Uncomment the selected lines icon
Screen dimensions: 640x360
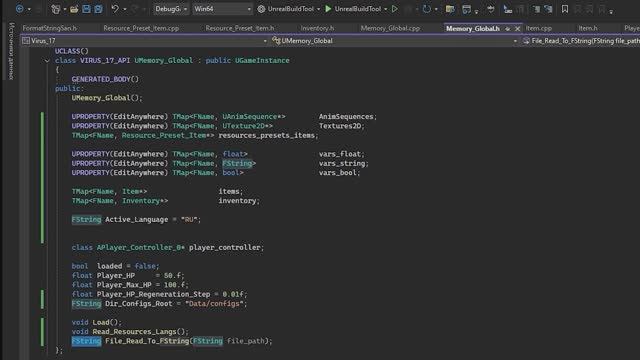point(549,9)
